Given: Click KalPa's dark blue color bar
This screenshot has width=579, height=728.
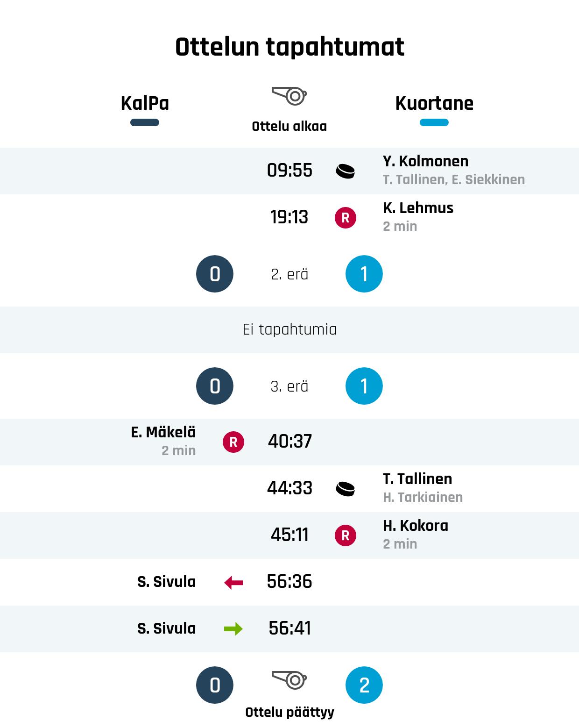Looking at the screenshot, I should (x=145, y=122).
